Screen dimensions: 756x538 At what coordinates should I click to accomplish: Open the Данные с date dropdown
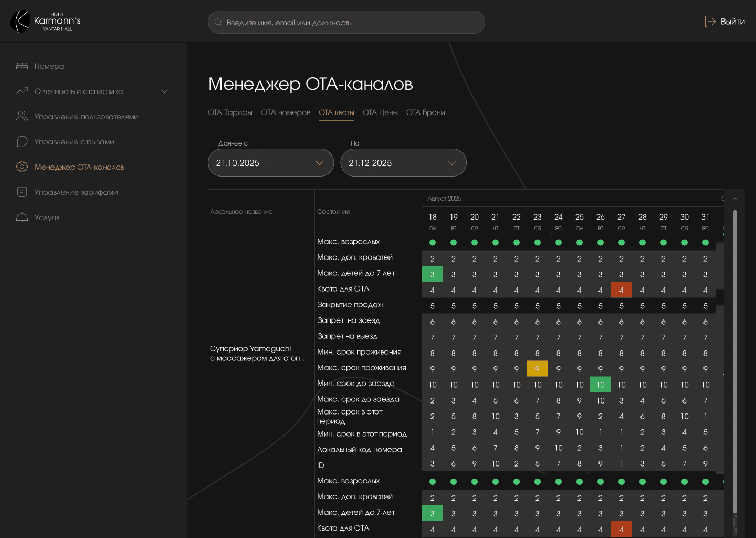(x=271, y=163)
